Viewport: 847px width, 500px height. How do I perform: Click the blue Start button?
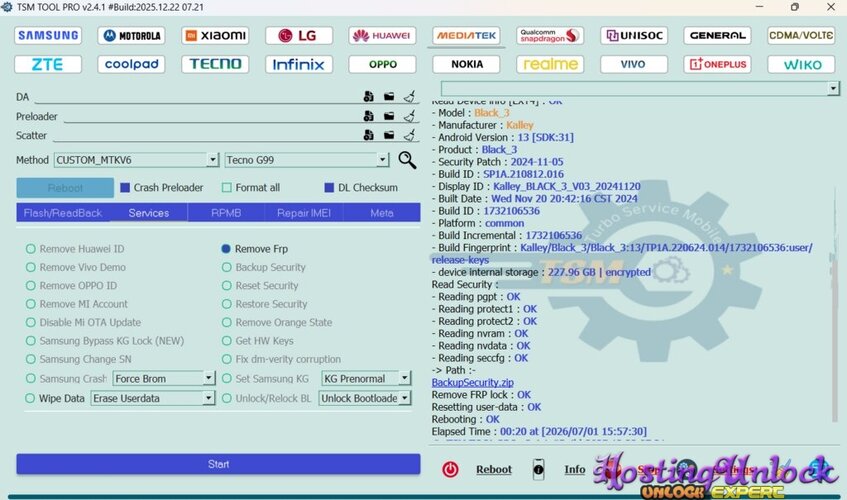click(x=218, y=464)
